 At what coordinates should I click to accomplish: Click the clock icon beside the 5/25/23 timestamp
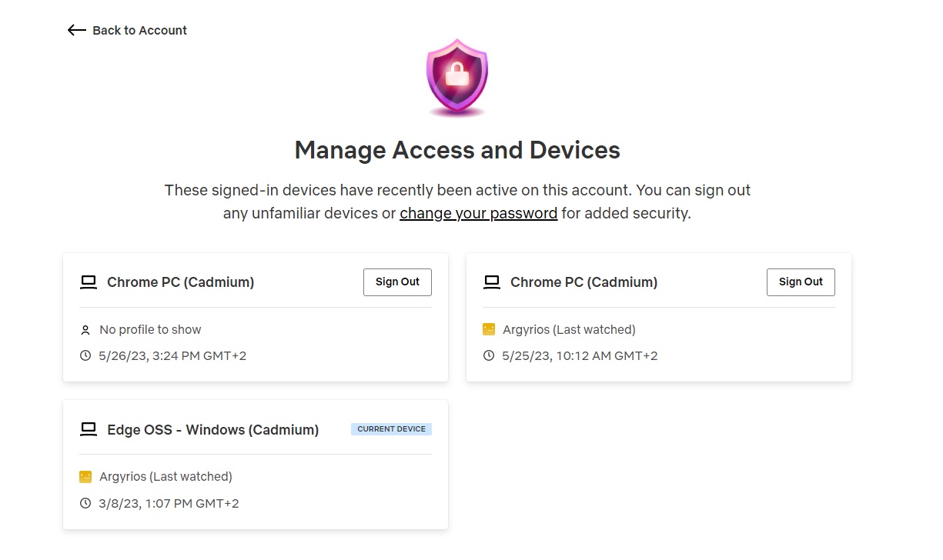pyautogui.click(x=488, y=355)
